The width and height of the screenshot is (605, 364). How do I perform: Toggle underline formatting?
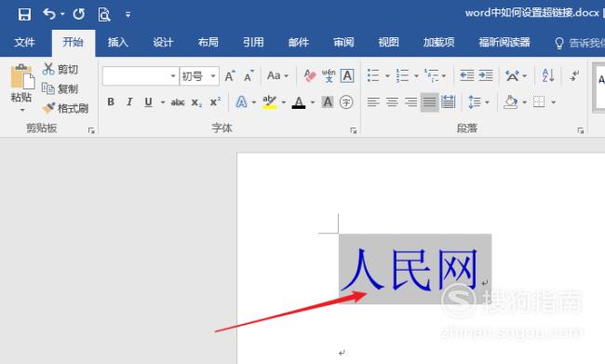148,101
